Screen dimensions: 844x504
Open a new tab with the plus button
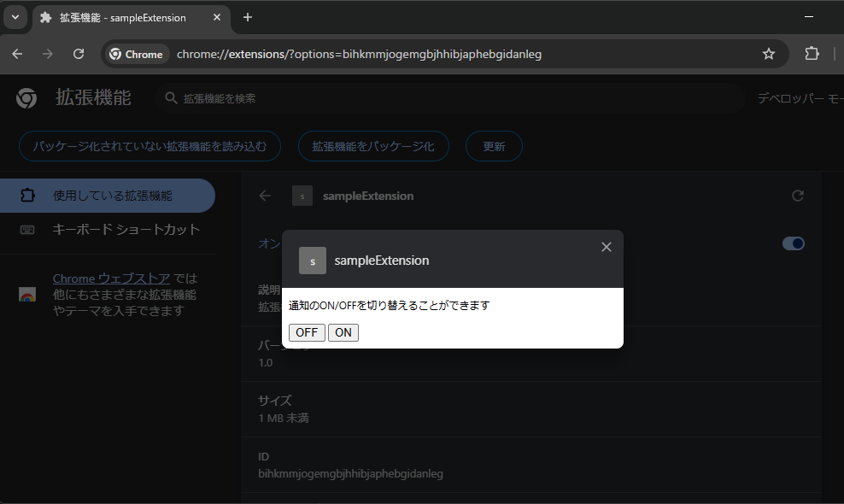point(247,17)
